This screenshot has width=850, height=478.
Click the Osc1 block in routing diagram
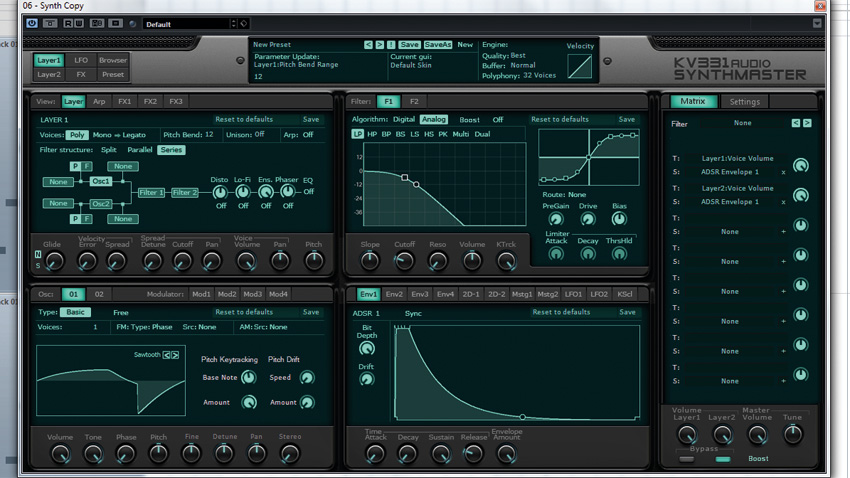101,181
